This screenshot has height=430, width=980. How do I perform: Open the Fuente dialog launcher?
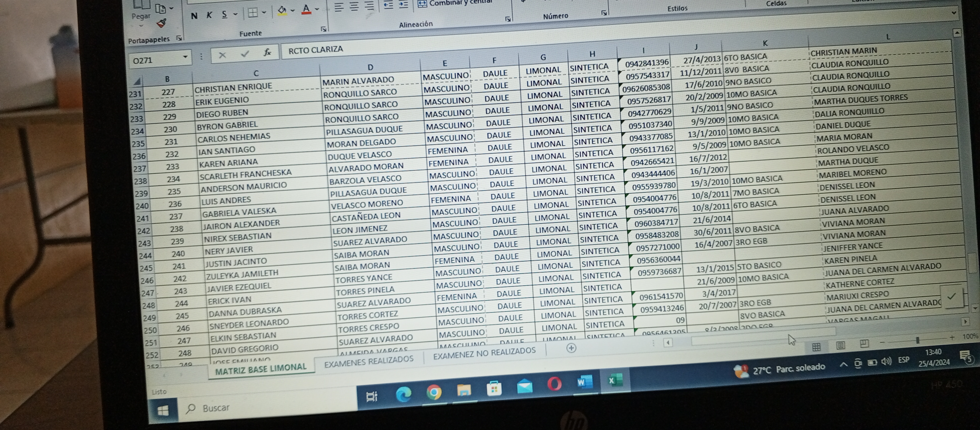(323, 29)
